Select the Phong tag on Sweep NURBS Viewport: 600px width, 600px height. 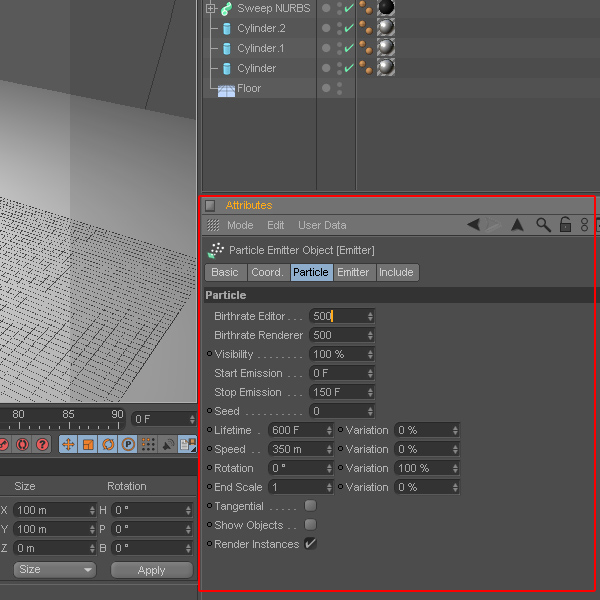tap(365, 8)
